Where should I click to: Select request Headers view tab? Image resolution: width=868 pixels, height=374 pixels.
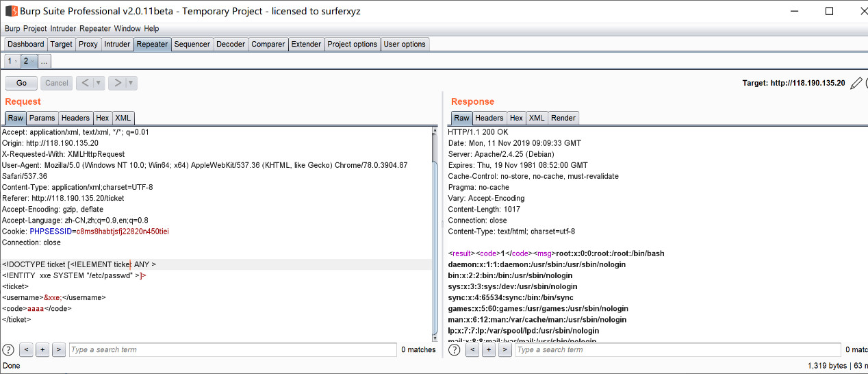75,118
